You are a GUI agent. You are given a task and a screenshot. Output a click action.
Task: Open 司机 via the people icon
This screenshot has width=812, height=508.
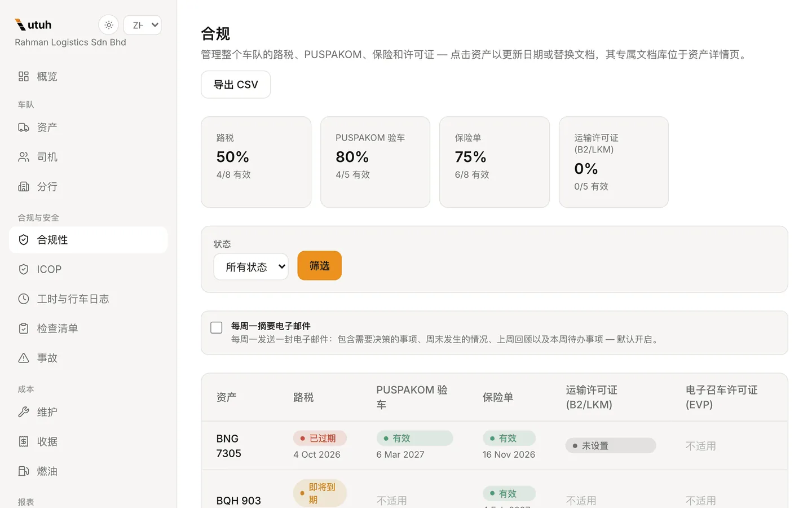(x=24, y=157)
